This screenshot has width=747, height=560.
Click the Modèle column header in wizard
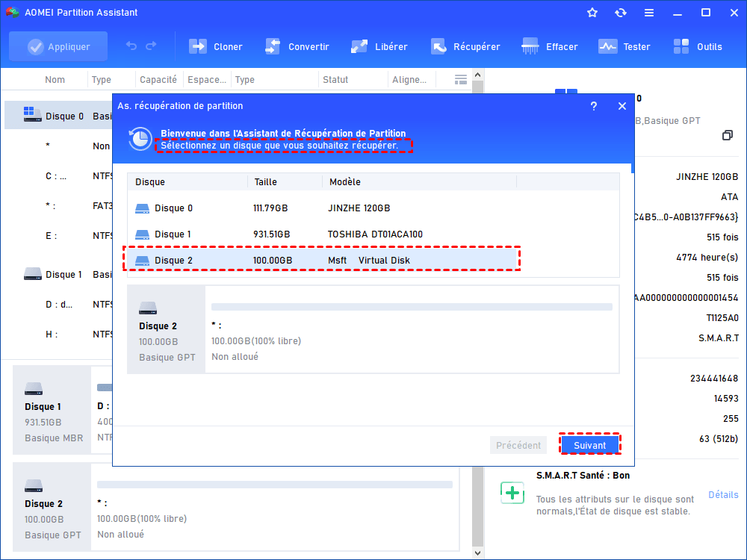click(x=420, y=182)
